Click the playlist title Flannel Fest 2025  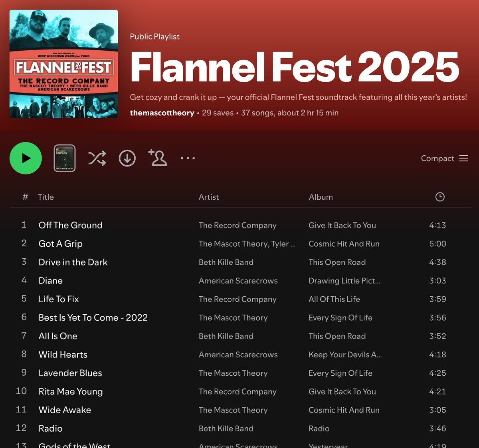[295, 67]
